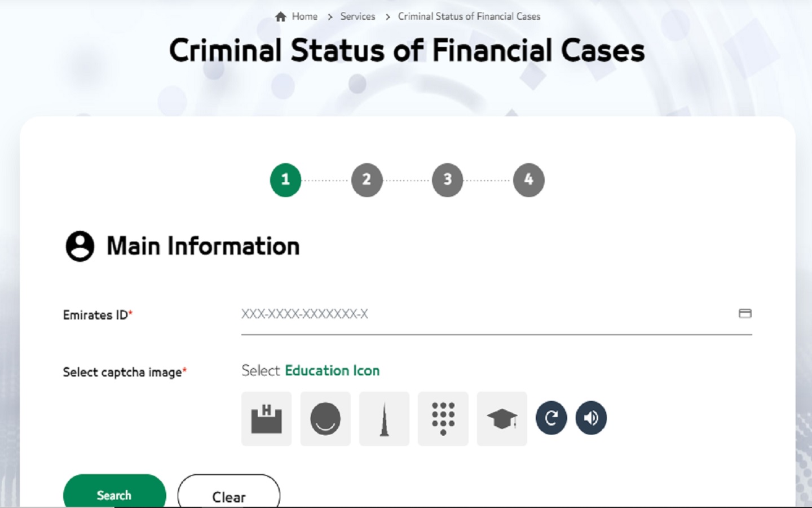Select the hospital building captcha icon
Screen dimensions: 812x508
pos(267,419)
